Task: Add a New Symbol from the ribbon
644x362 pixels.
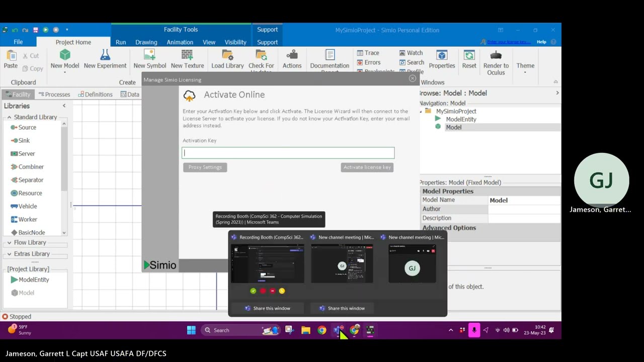Action: pyautogui.click(x=149, y=59)
